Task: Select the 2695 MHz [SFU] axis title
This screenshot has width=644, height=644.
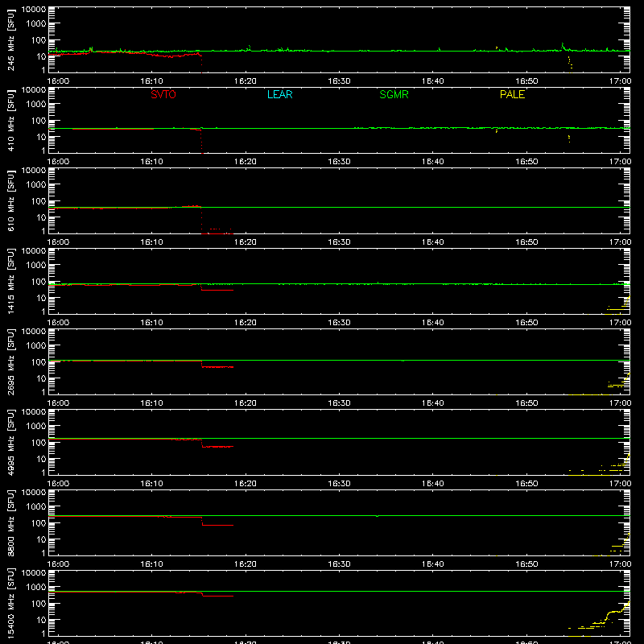Action: (x=10, y=361)
